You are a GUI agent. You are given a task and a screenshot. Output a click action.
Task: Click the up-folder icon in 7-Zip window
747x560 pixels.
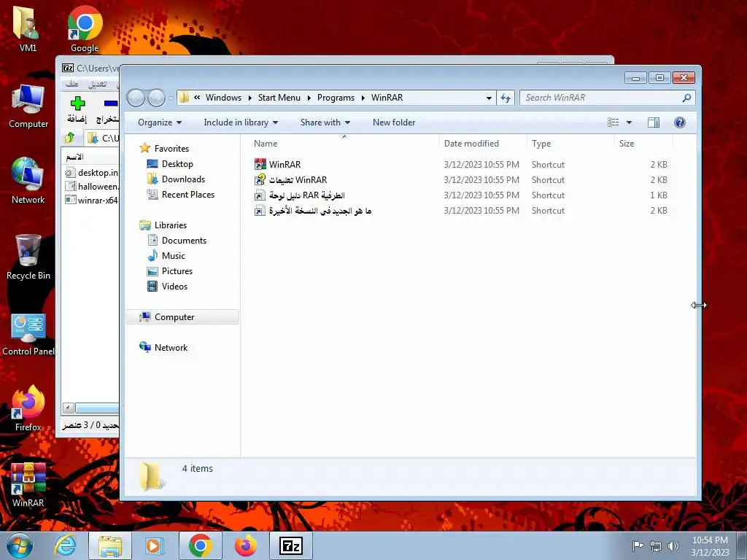(70, 138)
